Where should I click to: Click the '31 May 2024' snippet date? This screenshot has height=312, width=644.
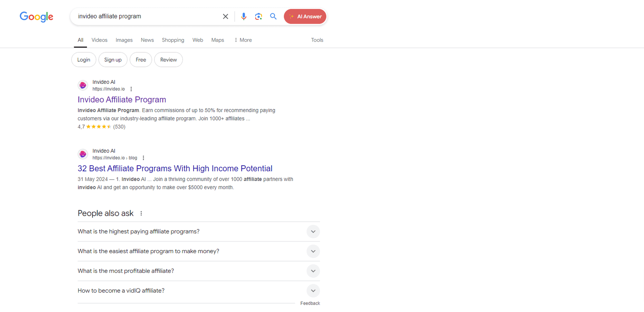pos(93,179)
